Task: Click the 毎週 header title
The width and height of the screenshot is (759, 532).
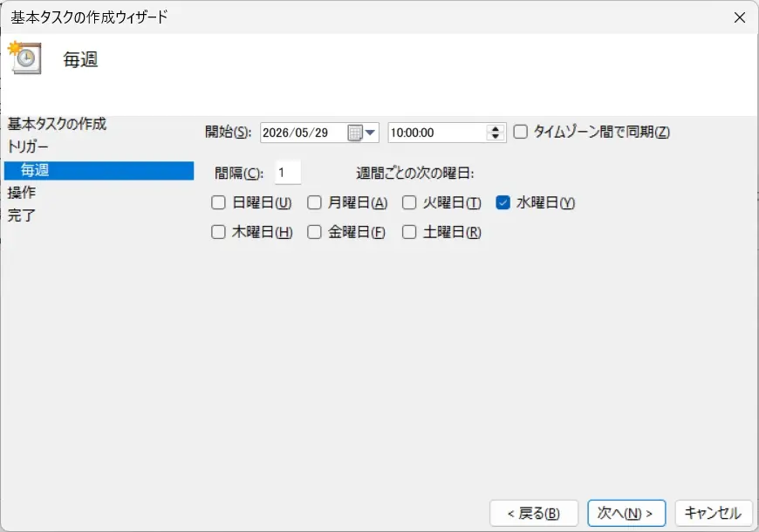Action: [x=80, y=59]
